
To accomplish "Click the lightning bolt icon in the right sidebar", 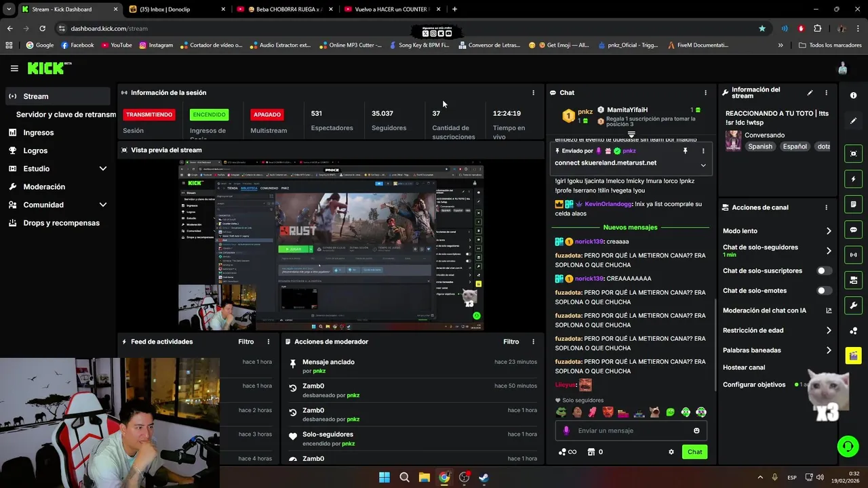I will coord(854,179).
